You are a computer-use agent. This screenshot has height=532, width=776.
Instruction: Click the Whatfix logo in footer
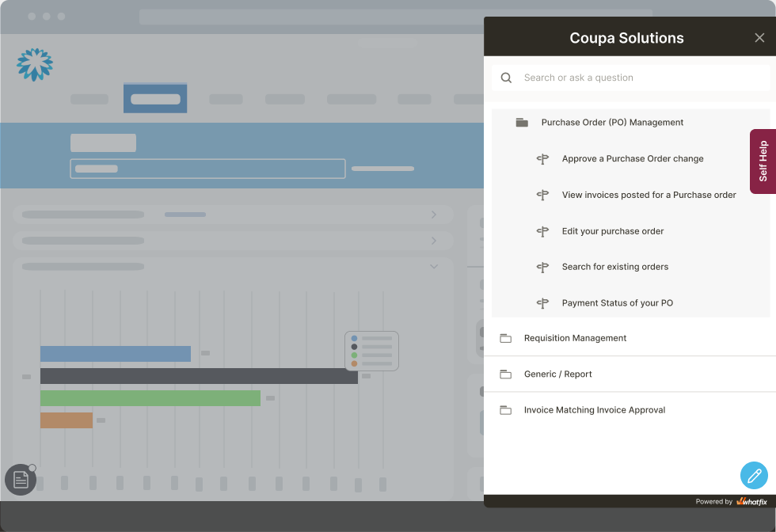(751, 501)
